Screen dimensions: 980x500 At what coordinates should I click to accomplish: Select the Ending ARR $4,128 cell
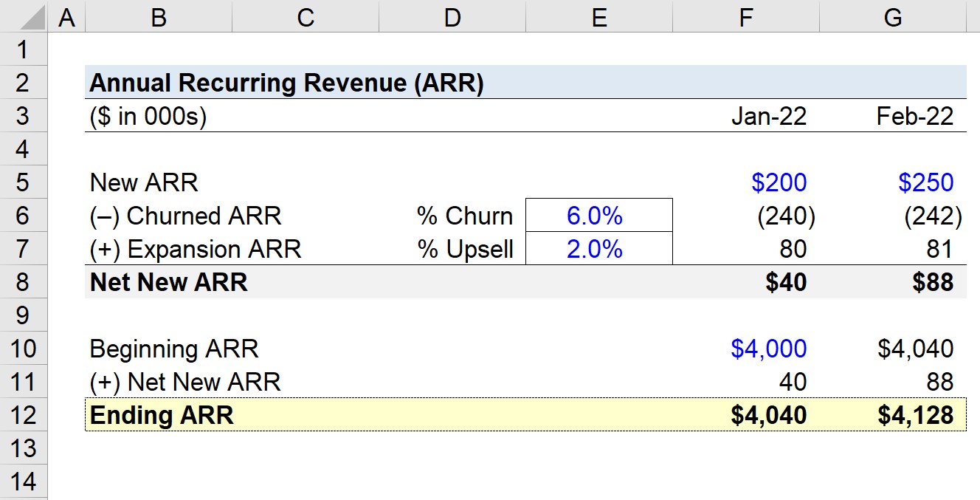893,415
